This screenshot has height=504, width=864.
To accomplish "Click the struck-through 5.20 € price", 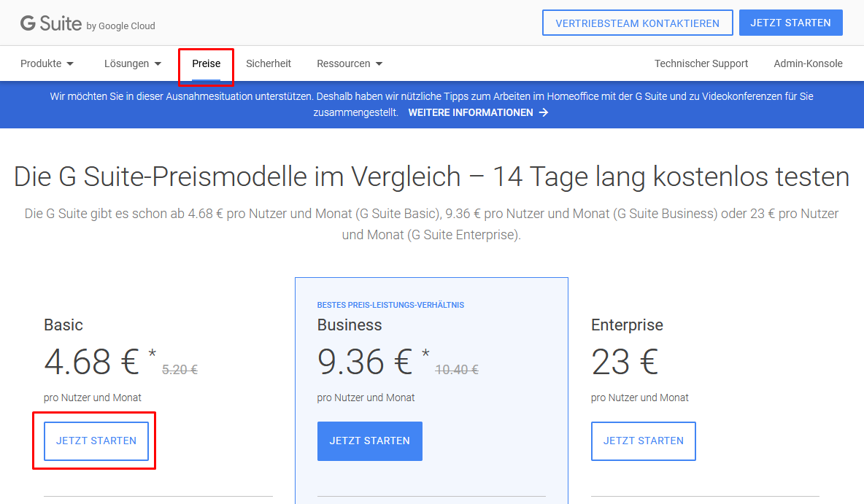I will click(x=180, y=370).
